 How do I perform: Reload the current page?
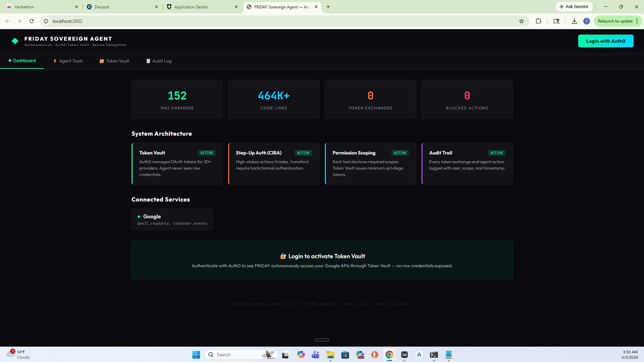tap(32, 21)
